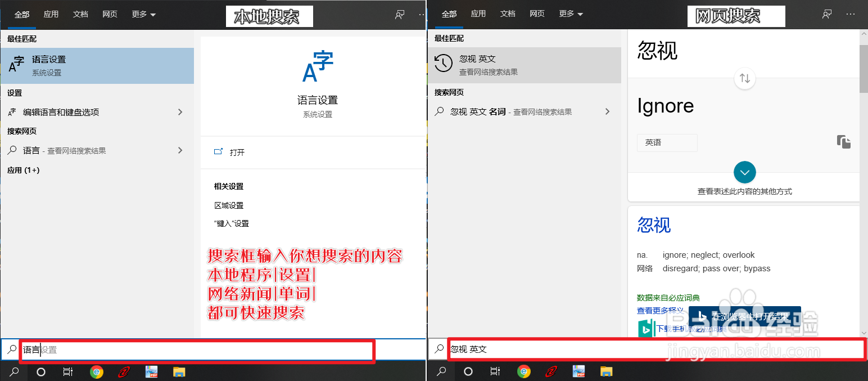Switch to the 网页 tab in the 语言 search panel
This screenshot has width=868, height=381.
pos(110,14)
